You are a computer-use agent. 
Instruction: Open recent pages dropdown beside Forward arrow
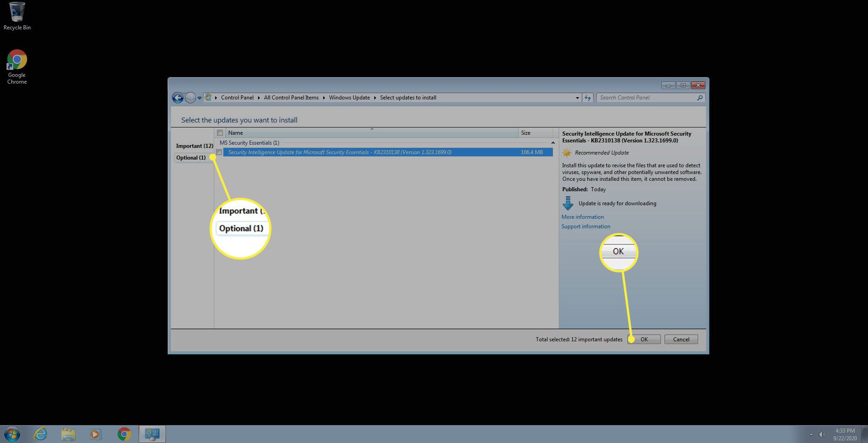(199, 98)
